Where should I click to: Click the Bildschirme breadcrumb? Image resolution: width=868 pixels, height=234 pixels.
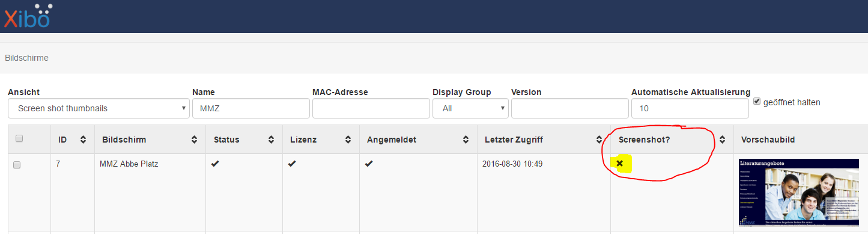coord(26,58)
